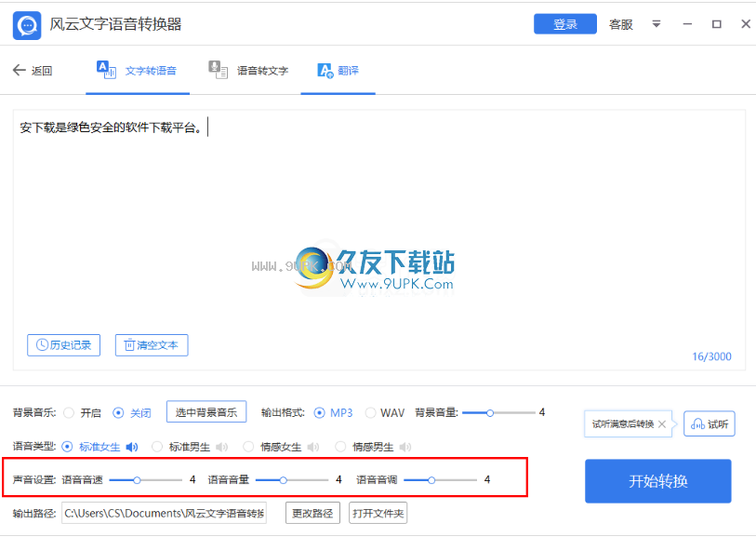Click the output path field

click(x=164, y=514)
